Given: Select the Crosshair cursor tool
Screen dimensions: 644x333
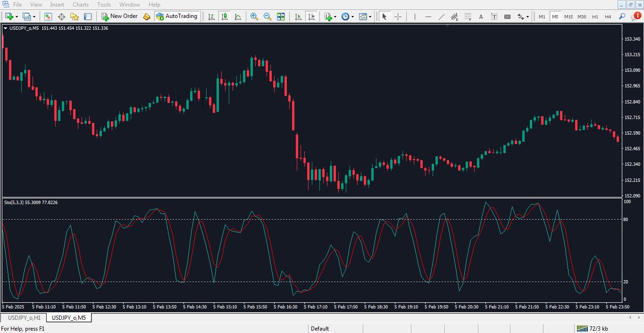Looking at the screenshot, I should (x=398, y=17).
